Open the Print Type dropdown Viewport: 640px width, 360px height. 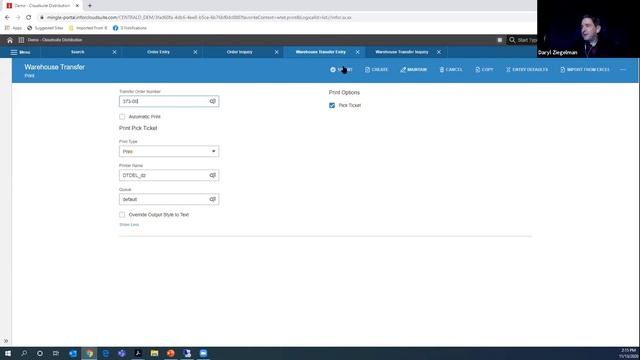pyautogui.click(x=169, y=151)
